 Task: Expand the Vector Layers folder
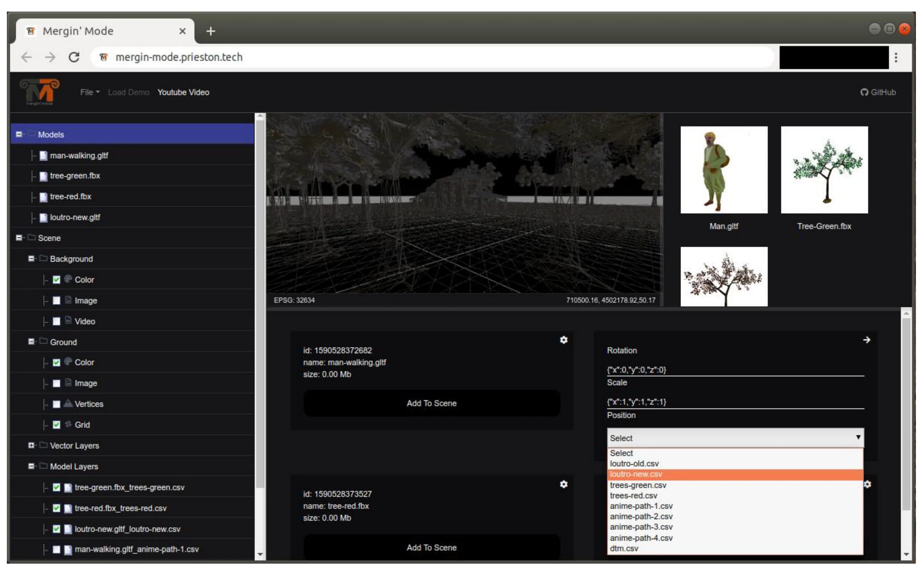pyautogui.click(x=31, y=445)
